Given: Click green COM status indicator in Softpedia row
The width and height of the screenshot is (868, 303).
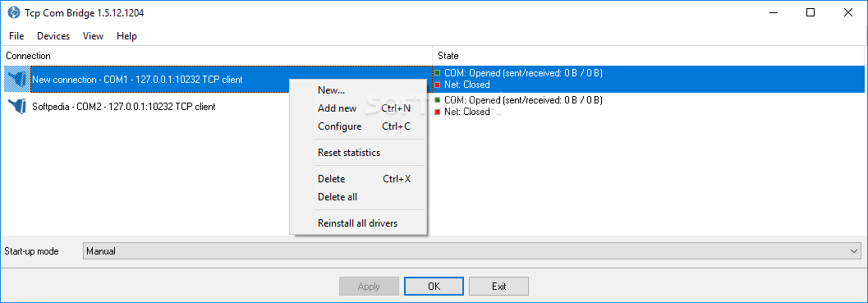Looking at the screenshot, I should [x=438, y=99].
